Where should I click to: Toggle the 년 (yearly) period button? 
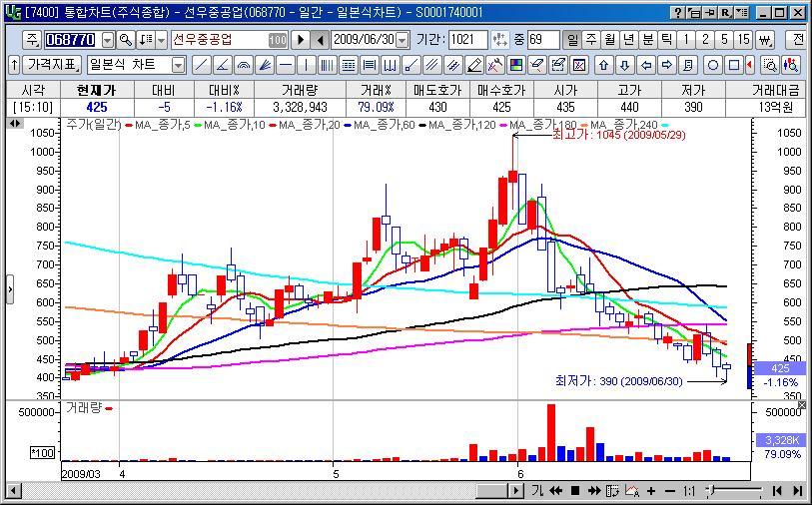628,39
